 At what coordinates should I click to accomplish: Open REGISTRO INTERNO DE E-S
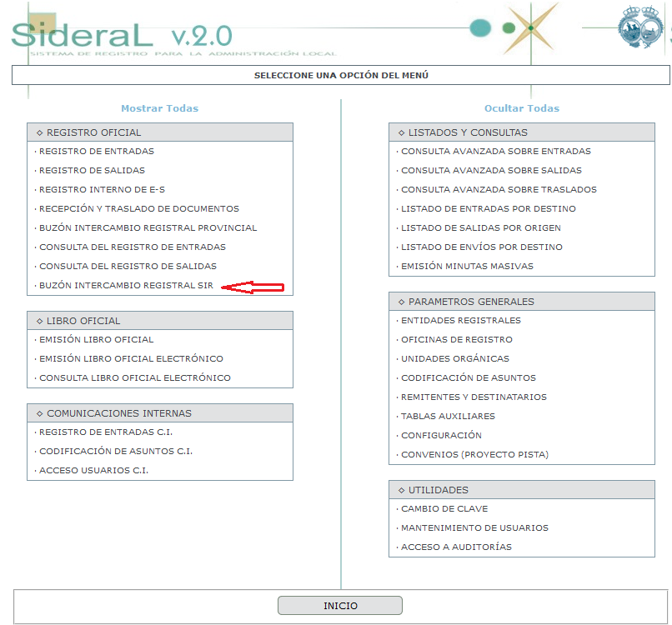102,189
